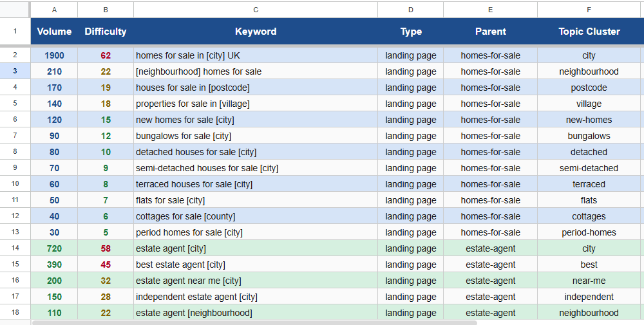Viewport: 644px width, 325px height.
Task: Select topic cluster 'period-homes' cell
Action: (589, 232)
